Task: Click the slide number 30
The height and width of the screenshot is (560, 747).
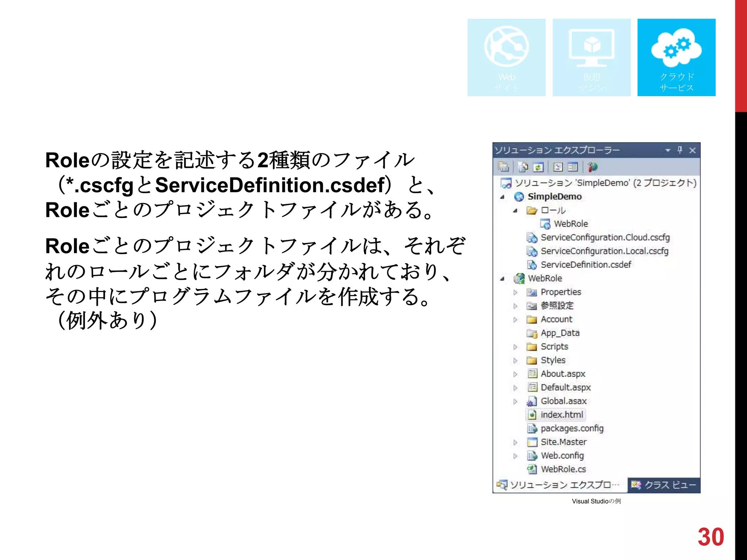Action: [x=711, y=537]
